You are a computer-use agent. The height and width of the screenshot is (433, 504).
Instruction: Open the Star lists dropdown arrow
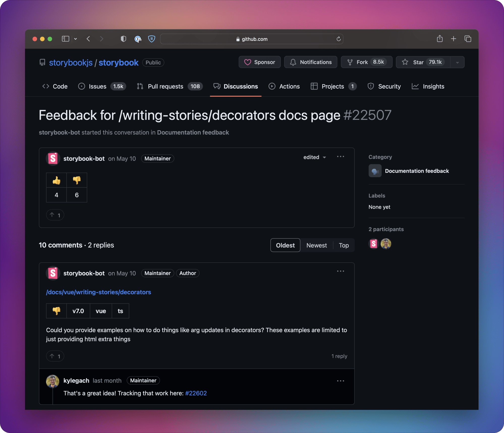[x=457, y=62]
